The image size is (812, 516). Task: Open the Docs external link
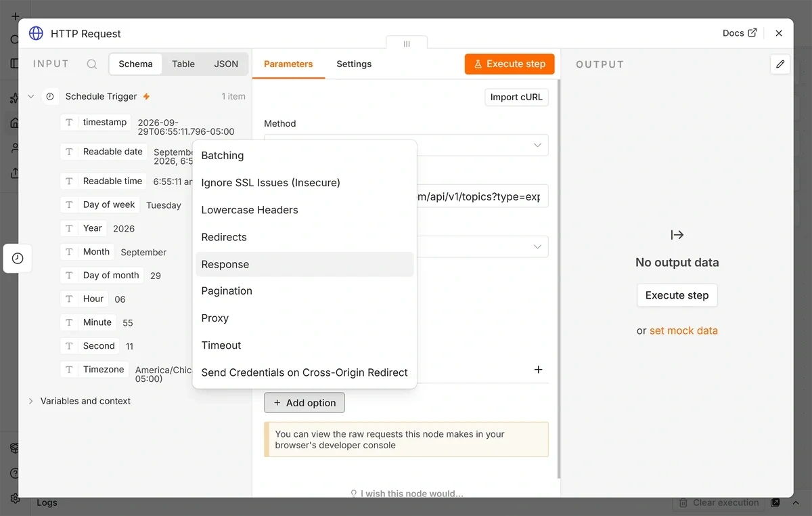click(740, 33)
